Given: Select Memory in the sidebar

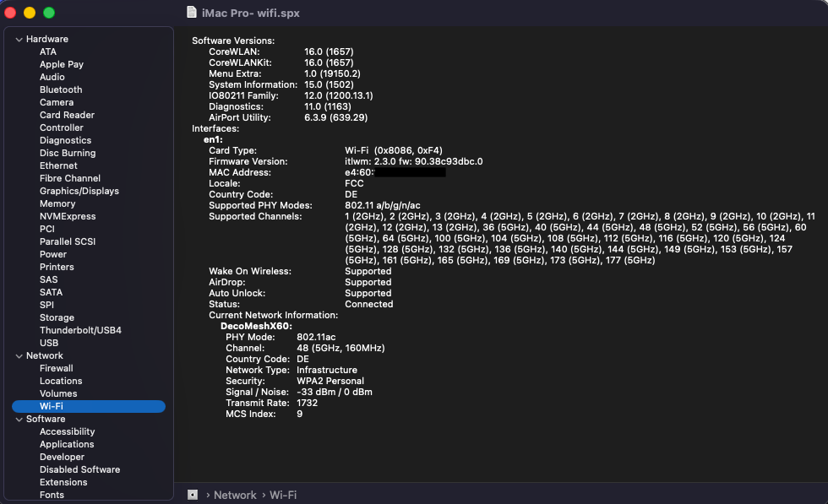Looking at the screenshot, I should pos(57,203).
